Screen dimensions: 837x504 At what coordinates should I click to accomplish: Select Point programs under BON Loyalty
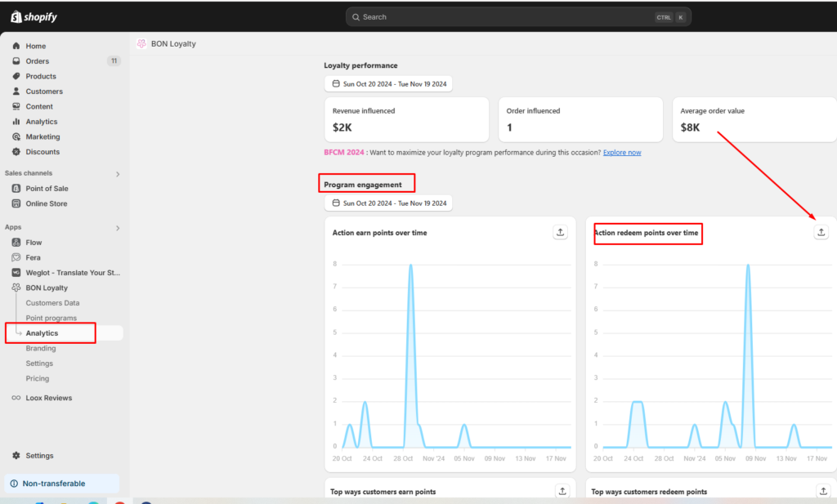coord(51,318)
